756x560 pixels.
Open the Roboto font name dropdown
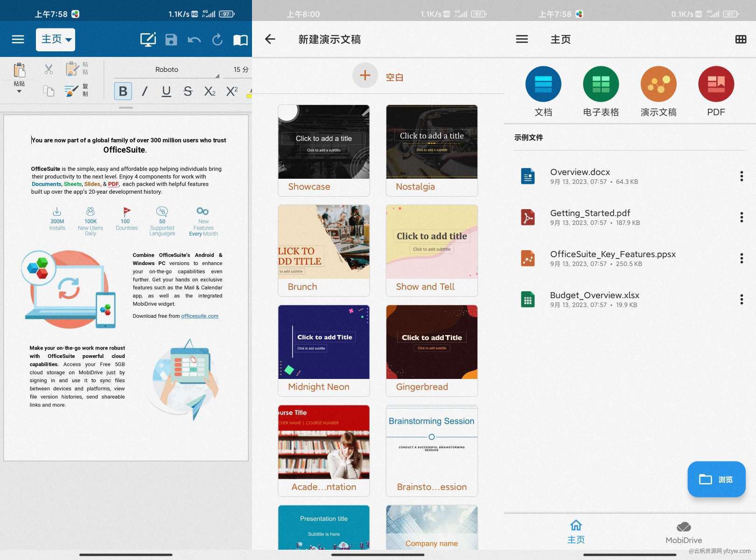(x=167, y=70)
